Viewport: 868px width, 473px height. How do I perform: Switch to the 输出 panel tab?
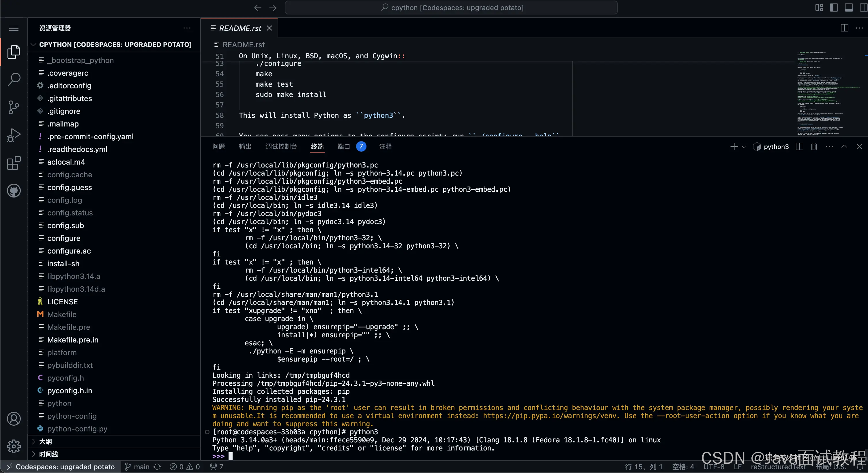[x=245, y=147]
